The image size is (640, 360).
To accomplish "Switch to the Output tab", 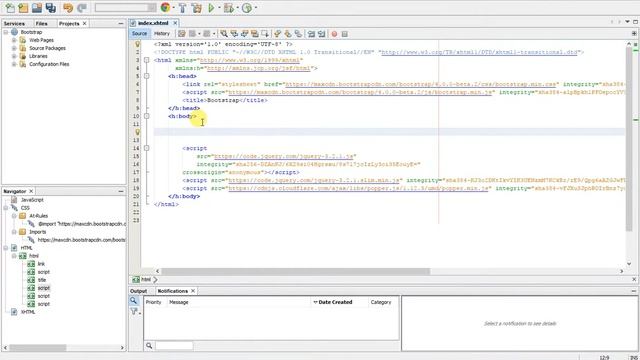I will (x=138, y=291).
